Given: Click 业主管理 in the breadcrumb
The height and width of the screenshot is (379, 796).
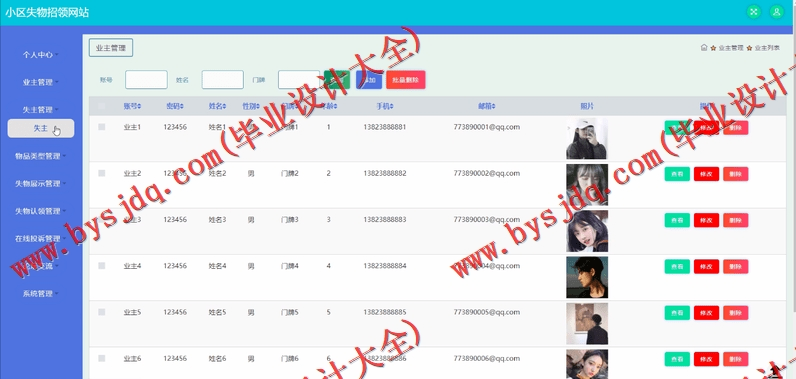Looking at the screenshot, I should click(731, 48).
